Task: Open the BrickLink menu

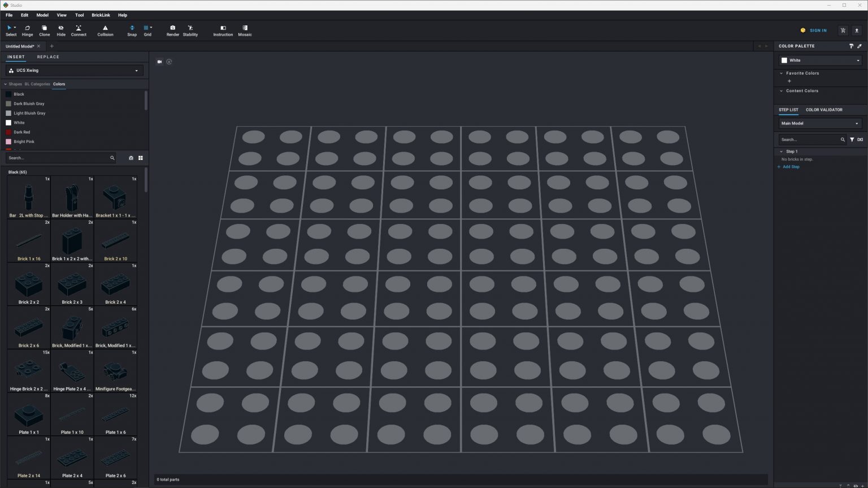Action: coord(101,15)
